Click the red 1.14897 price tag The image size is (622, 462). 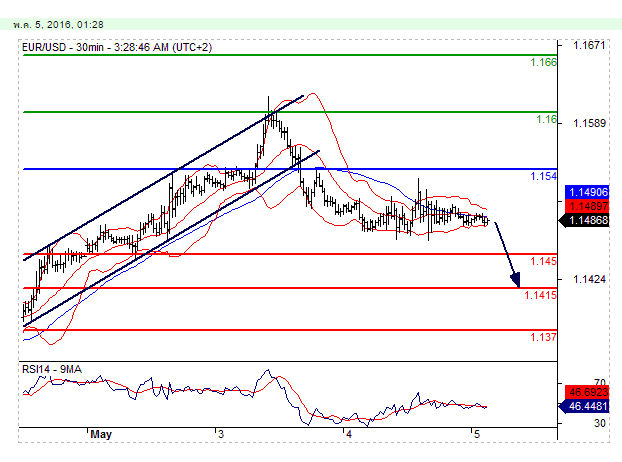tap(584, 205)
